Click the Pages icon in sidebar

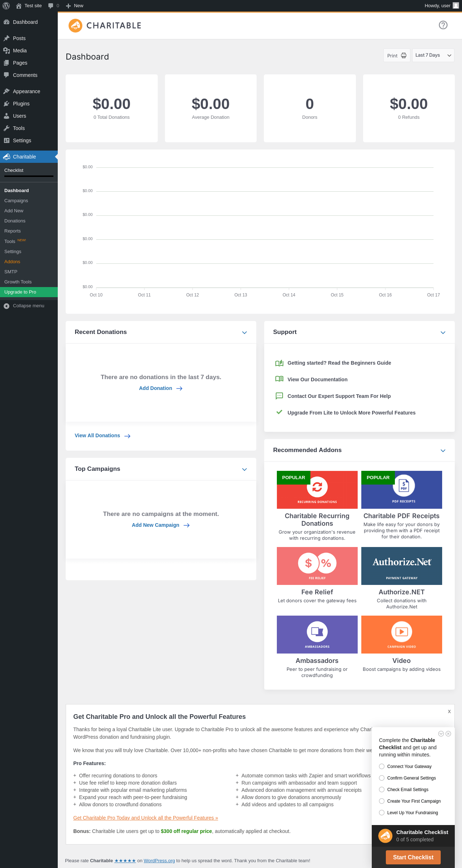[x=6, y=63]
